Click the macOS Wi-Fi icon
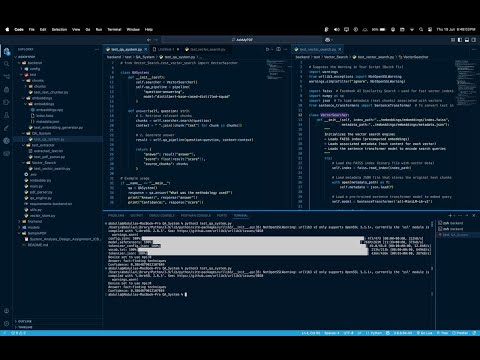The height and width of the screenshot is (360, 480). (x=412, y=29)
